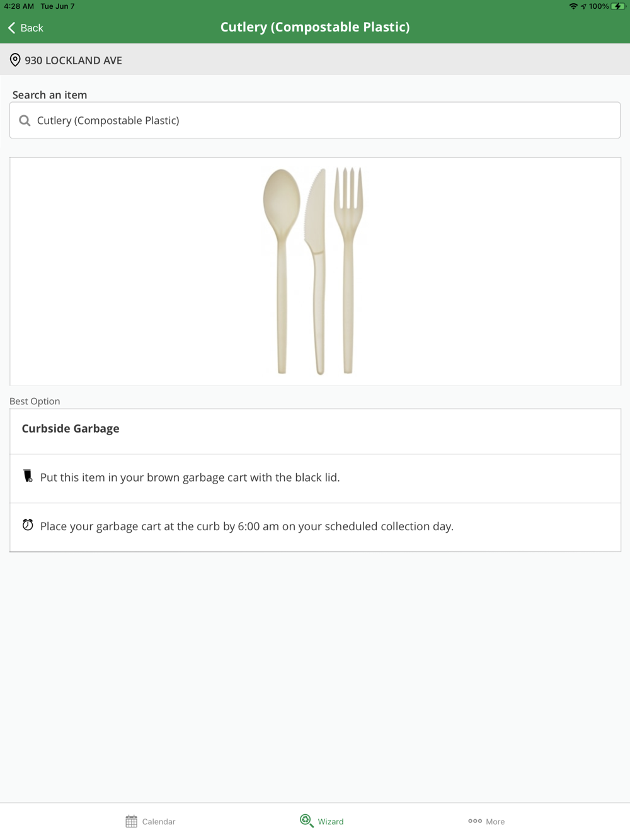Tap the alarm clock icon
630x840 pixels.
(28, 525)
